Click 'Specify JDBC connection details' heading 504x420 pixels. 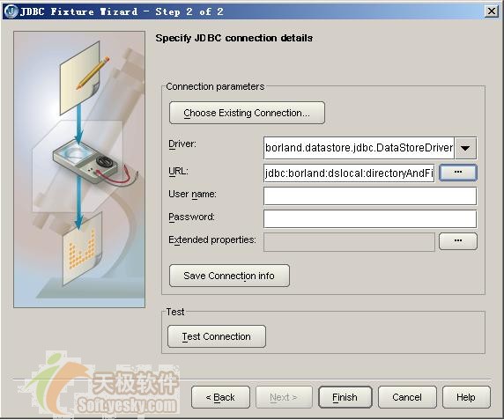tap(234, 38)
